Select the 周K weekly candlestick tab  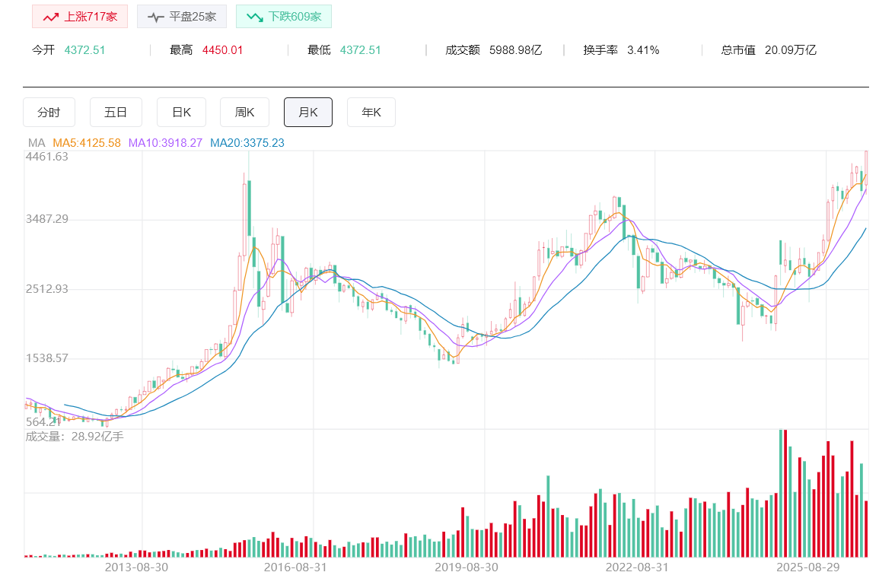pyautogui.click(x=244, y=113)
